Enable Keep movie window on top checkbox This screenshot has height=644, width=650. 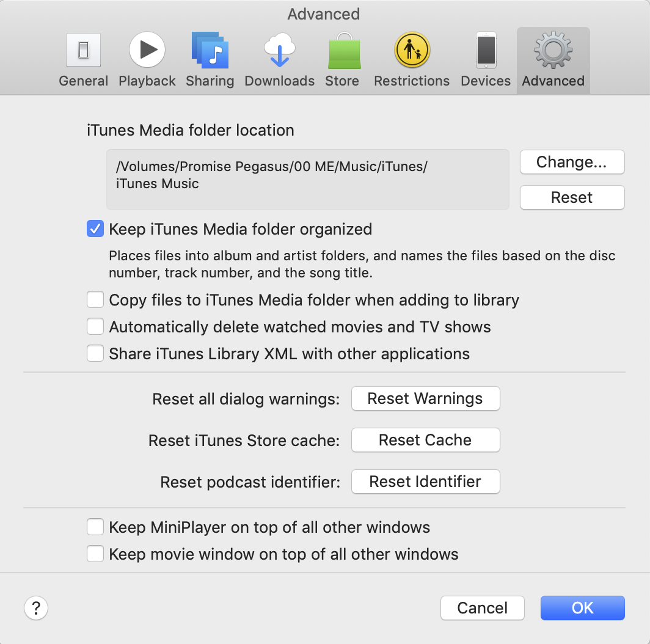[95, 554]
